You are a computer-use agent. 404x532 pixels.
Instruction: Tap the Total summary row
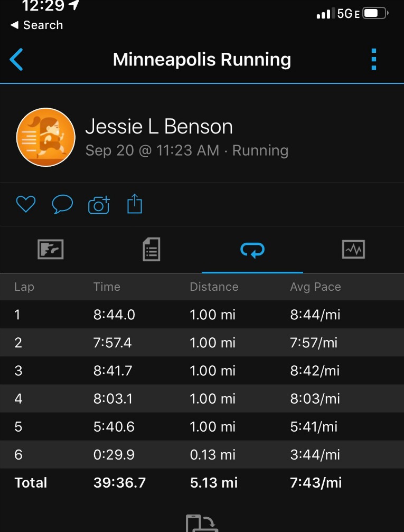click(202, 482)
